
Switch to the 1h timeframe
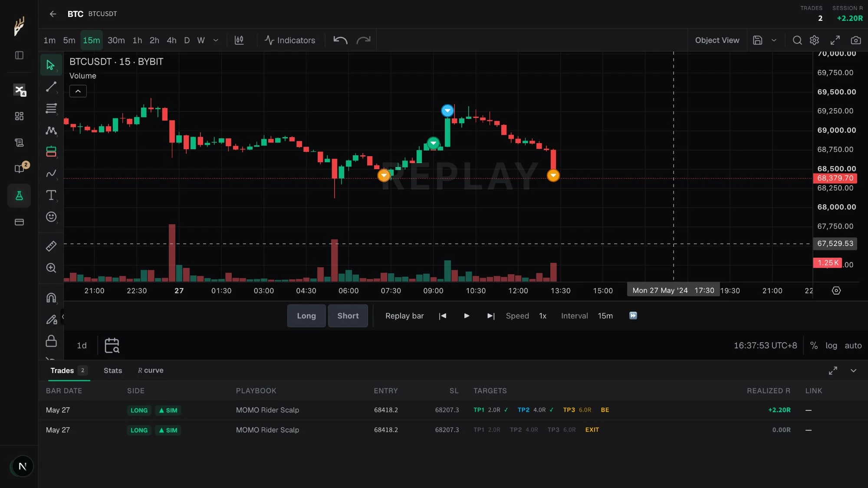tap(137, 40)
